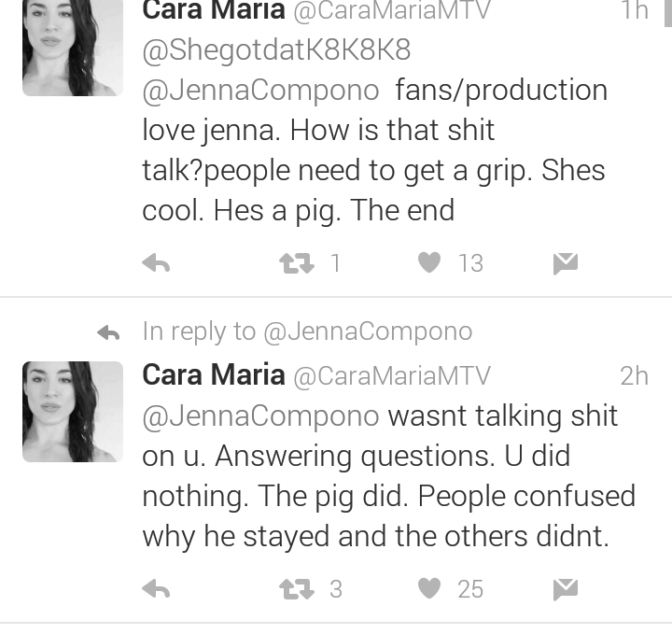Open Cara Maria's avatar on second tweet
The height and width of the screenshot is (634, 672).
point(73,412)
